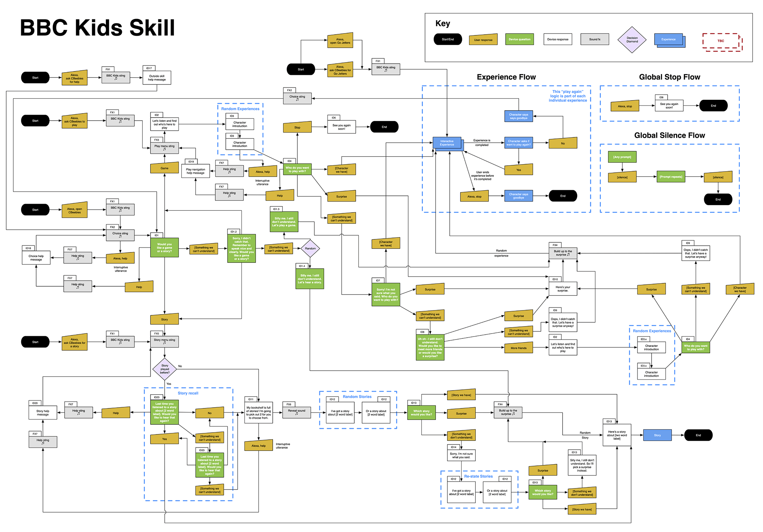Select 'Play navigation help message' box
The image size is (763, 532).
tap(196, 171)
